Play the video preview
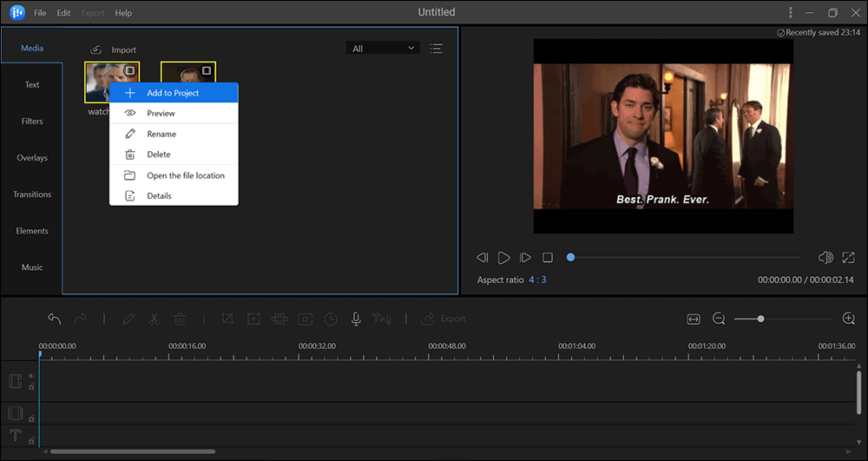The width and height of the screenshot is (868, 461). (504, 258)
